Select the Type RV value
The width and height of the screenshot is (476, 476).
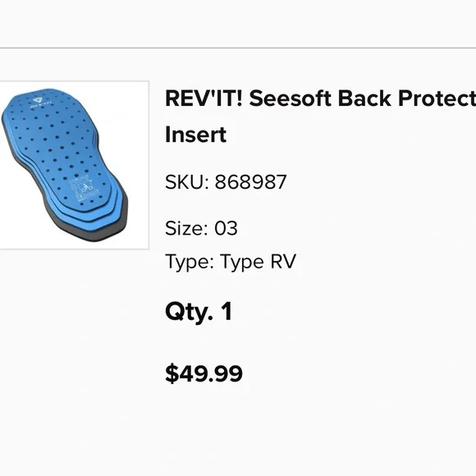click(258, 262)
